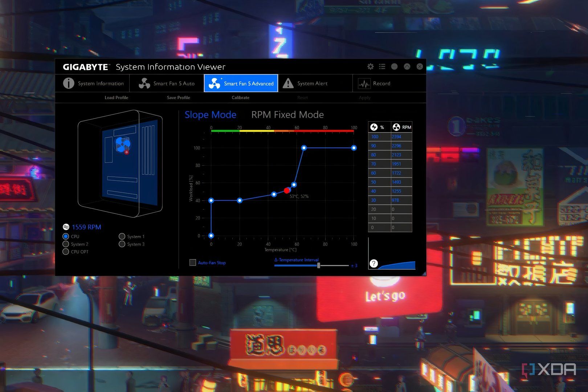Click the Temperature Interval slider handle
588x392 pixels.
pyautogui.click(x=319, y=265)
